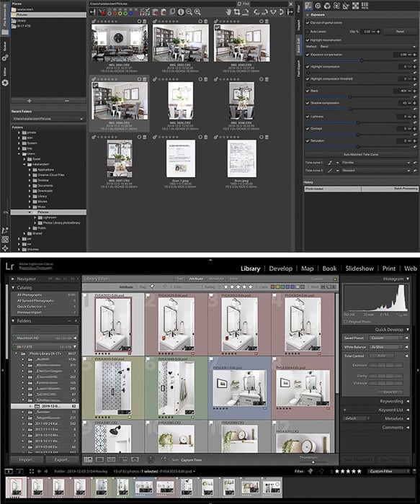Click the Auto tone control button
420x504 pixels.
381,356
